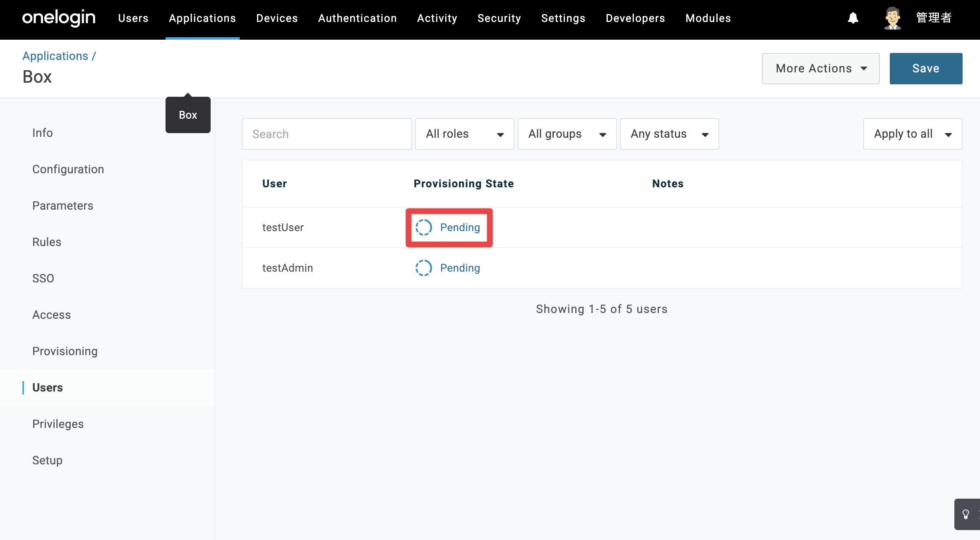Screen dimensions: 980x540
Task: Switch to the SSO tab
Action: pos(43,278)
